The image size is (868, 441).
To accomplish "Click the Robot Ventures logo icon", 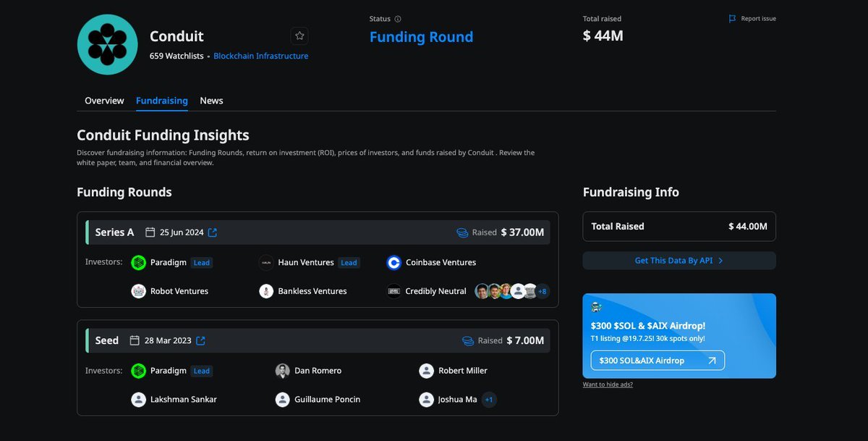I will point(138,291).
